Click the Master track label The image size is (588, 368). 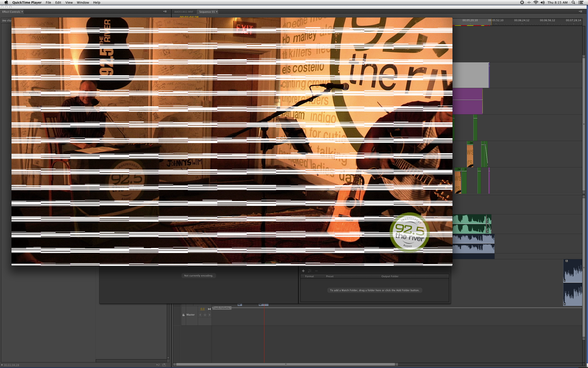[190, 315]
